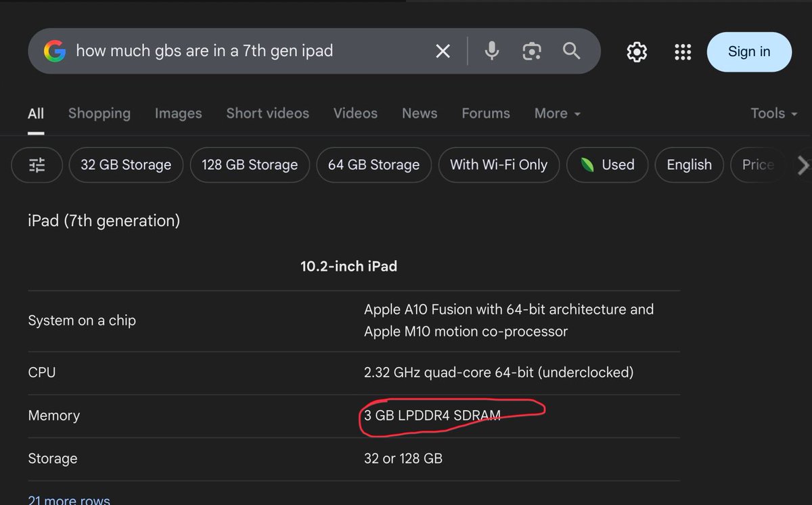
Task: Expand the 21 more rows link
Action: tap(69, 500)
